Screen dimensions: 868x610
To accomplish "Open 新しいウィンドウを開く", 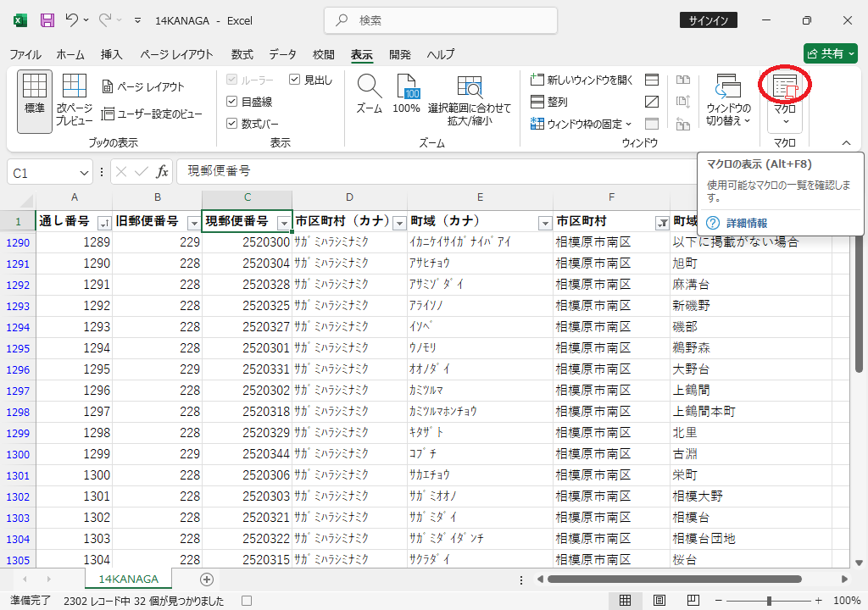I will [581, 80].
